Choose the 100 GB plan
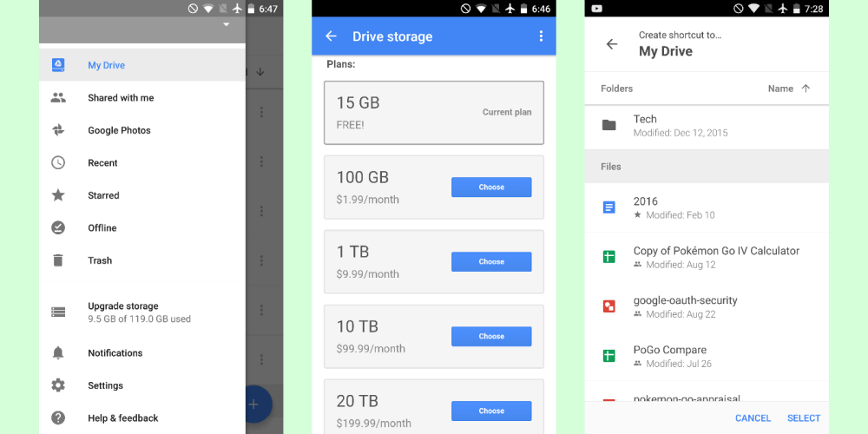868x434 pixels. pos(491,187)
